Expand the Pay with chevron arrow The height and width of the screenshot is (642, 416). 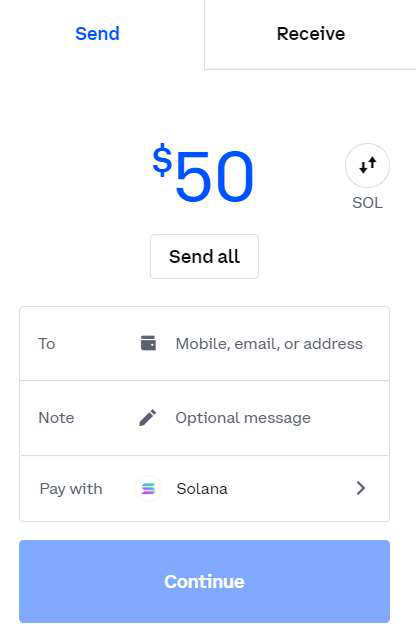point(360,488)
